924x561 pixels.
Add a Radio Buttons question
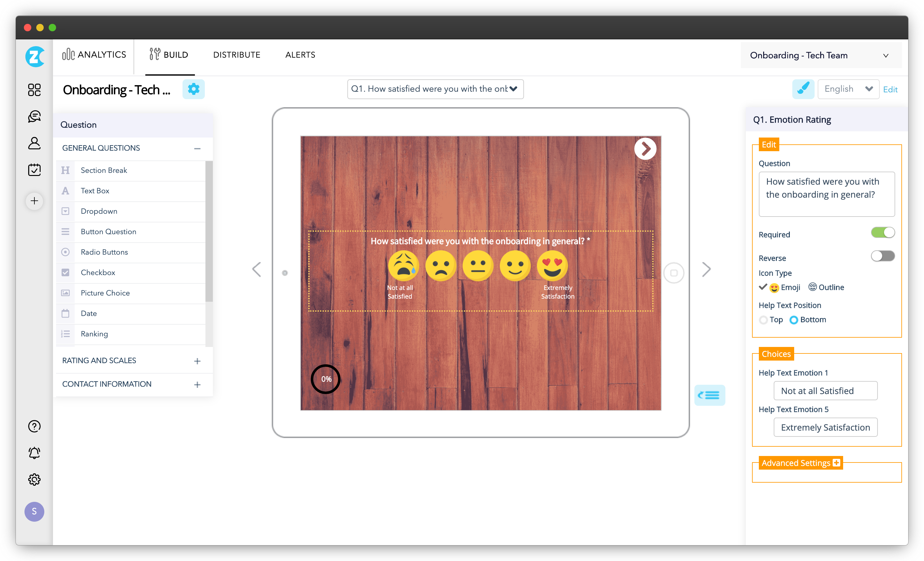(131, 252)
